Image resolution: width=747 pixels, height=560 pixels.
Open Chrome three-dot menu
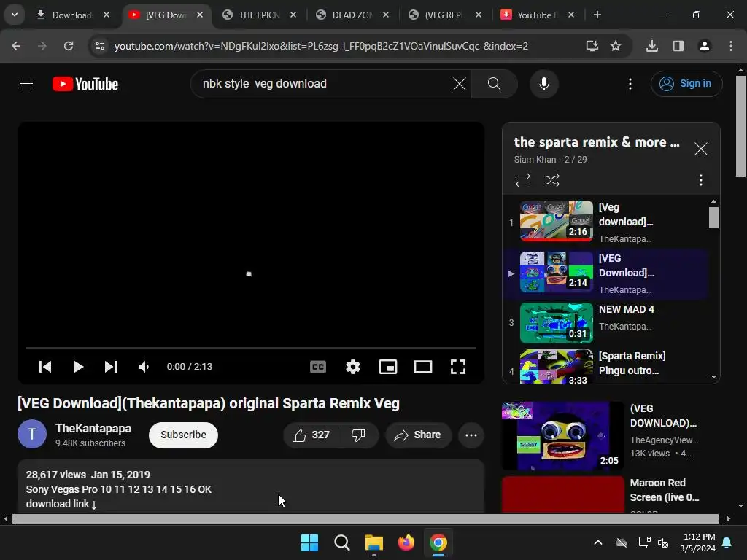pyautogui.click(x=731, y=46)
